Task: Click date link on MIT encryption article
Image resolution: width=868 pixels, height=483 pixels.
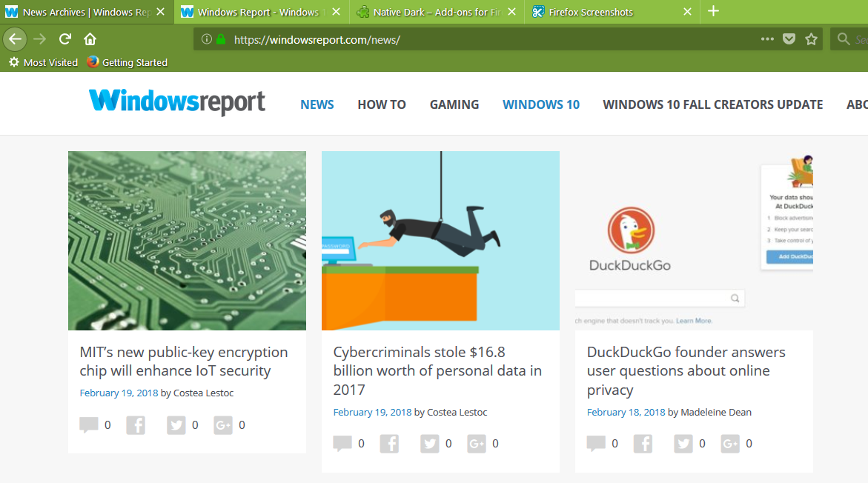Action: point(119,393)
